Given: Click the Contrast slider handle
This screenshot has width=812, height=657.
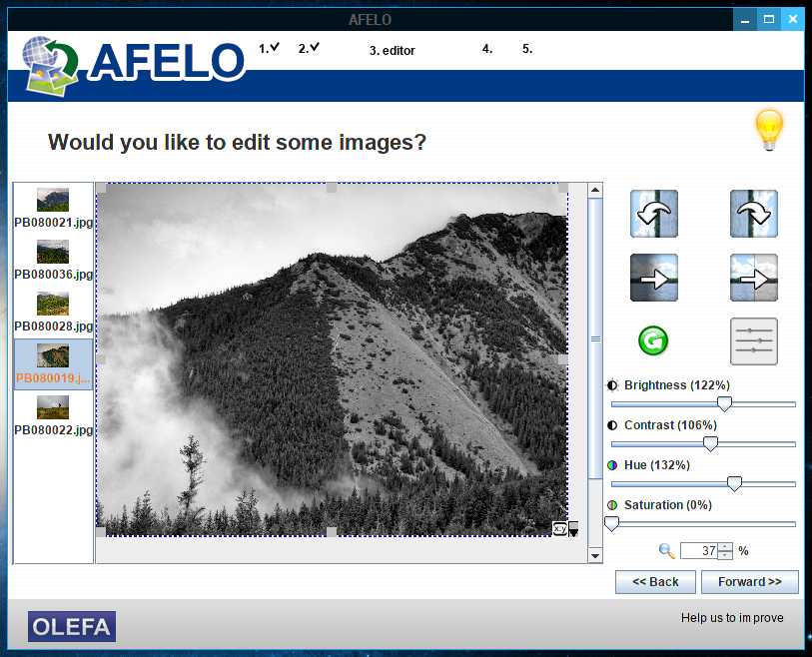Looking at the screenshot, I should click(x=710, y=443).
